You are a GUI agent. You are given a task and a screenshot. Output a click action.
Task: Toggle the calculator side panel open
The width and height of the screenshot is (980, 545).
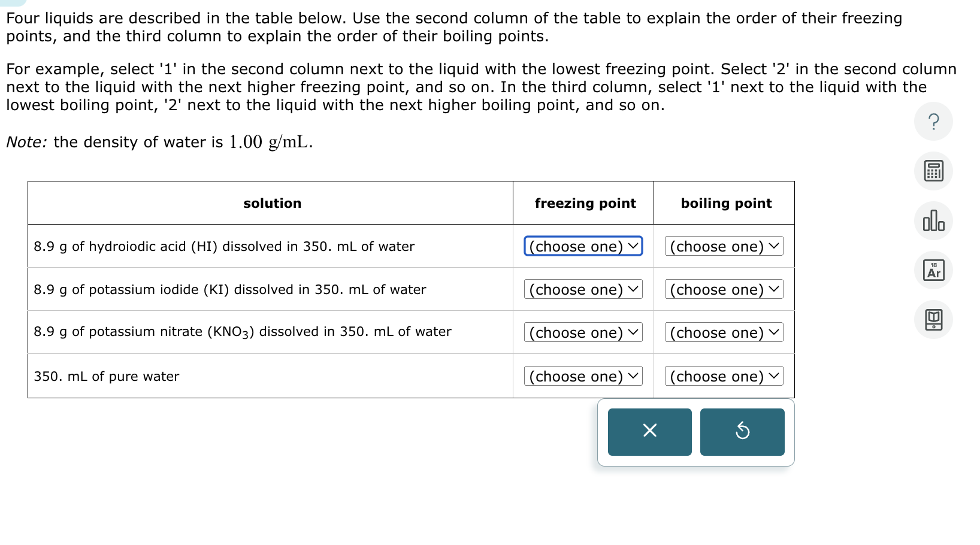click(x=933, y=171)
